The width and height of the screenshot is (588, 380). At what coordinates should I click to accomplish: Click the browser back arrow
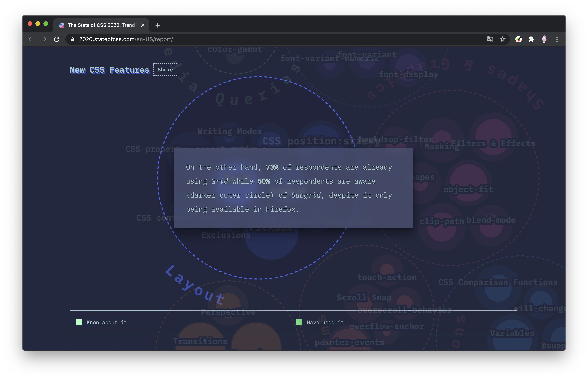(x=31, y=39)
